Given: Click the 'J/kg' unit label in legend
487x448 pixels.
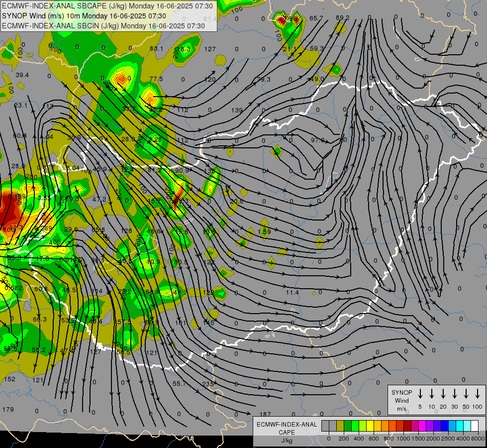Looking at the screenshot, I should (287, 441).
